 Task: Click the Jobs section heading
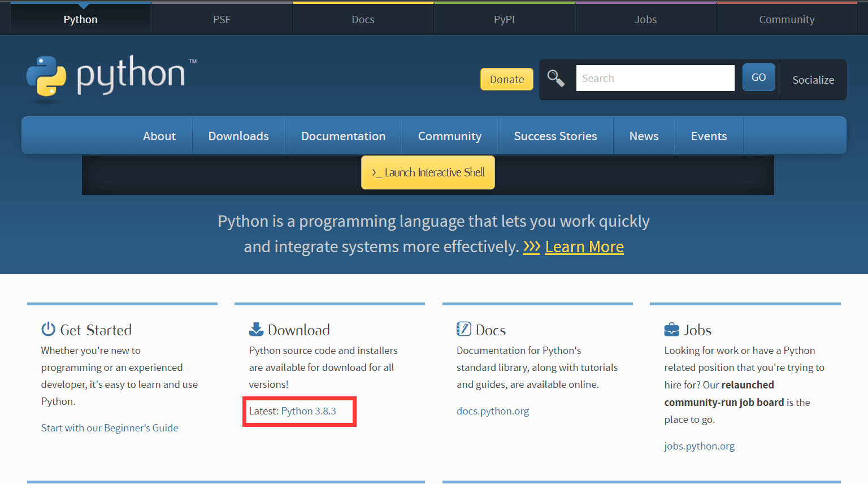coord(698,330)
